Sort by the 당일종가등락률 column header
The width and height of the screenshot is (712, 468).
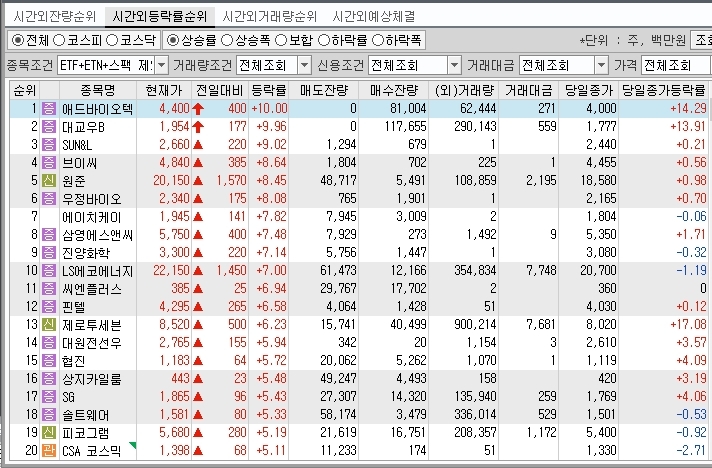(x=663, y=90)
